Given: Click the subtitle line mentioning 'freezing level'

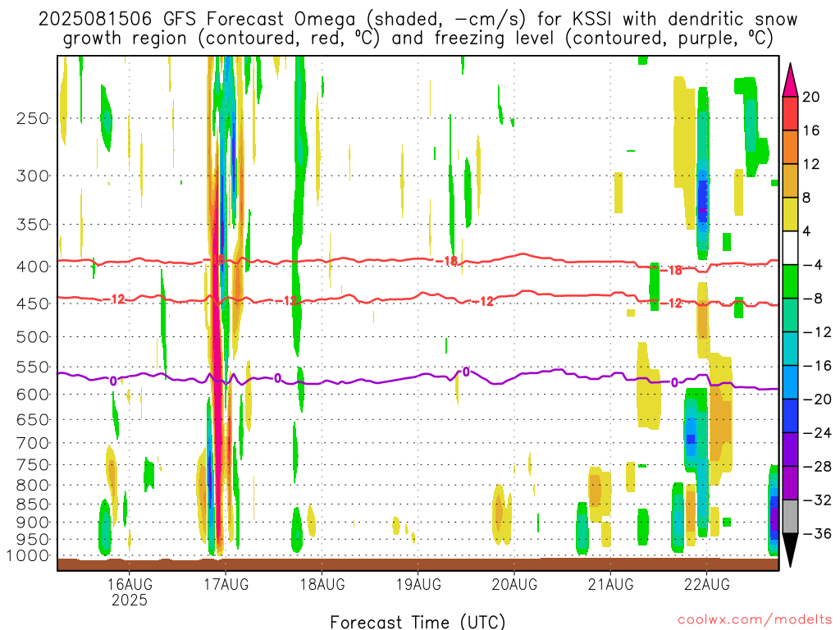Looking at the screenshot, I should (x=418, y=39).
